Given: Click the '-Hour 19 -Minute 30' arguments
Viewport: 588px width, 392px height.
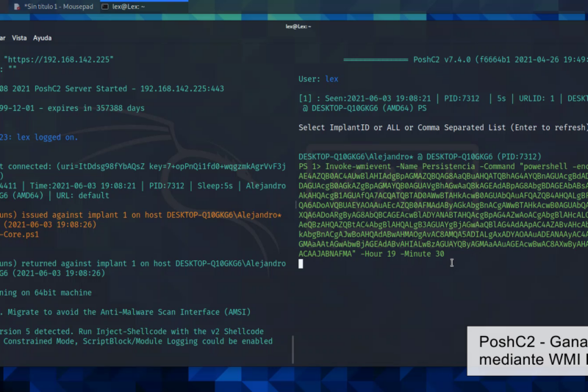Looking at the screenshot, I should click(402, 254).
